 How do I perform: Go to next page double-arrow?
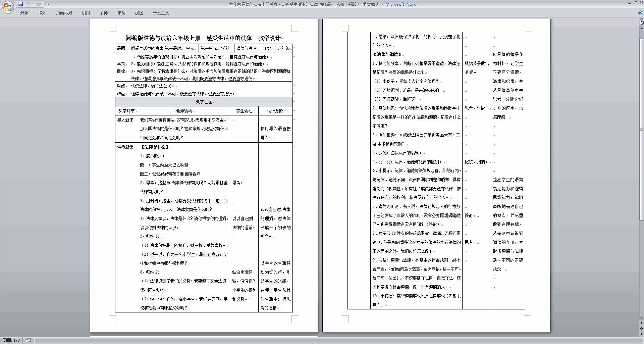(x=642, y=334)
